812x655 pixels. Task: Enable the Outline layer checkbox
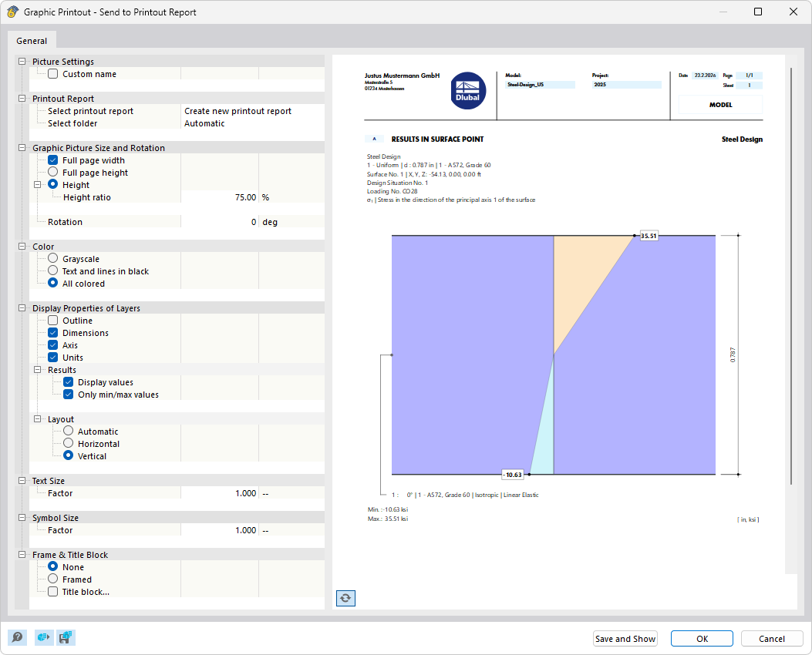point(52,321)
